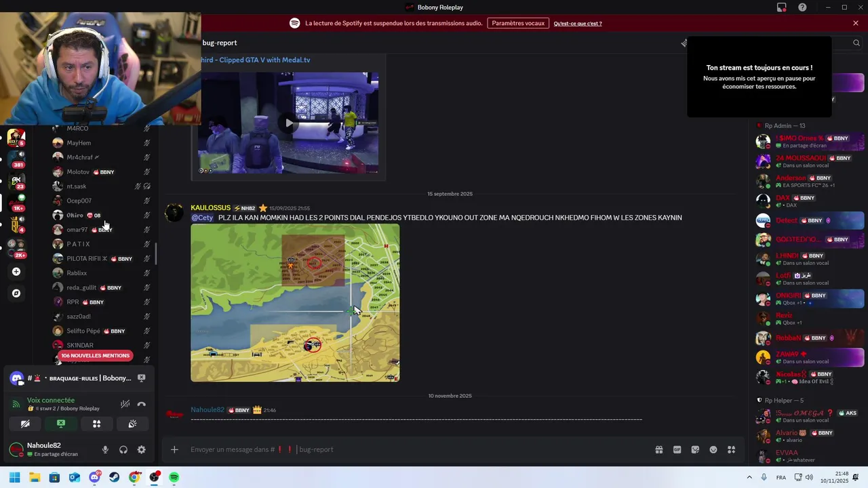
Task: Open help question-mark icon in title bar
Action: pos(802,7)
